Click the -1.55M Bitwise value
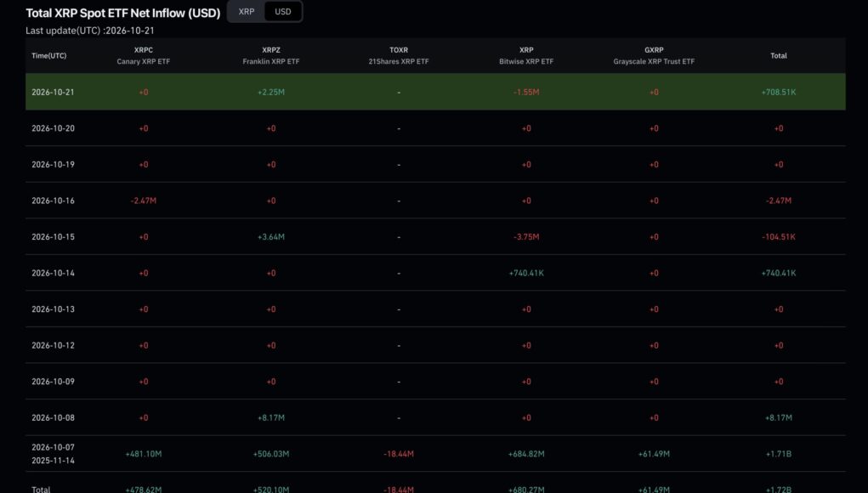The height and width of the screenshot is (493, 868). pos(526,93)
